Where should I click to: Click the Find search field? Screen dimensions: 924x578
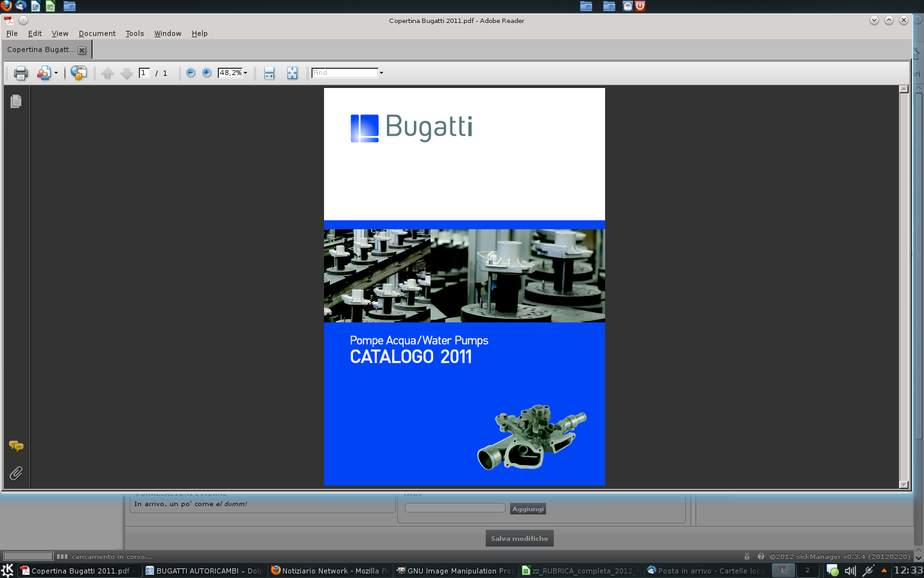[x=345, y=73]
